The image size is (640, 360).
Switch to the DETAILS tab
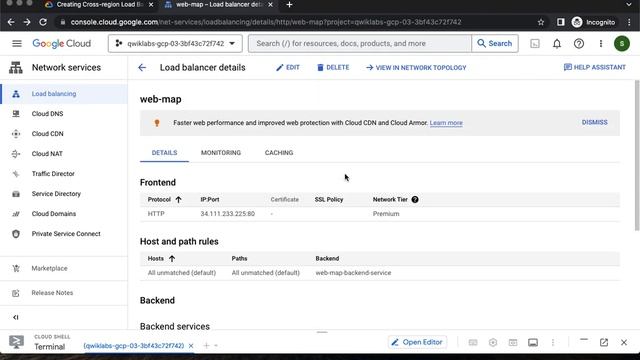164,153
